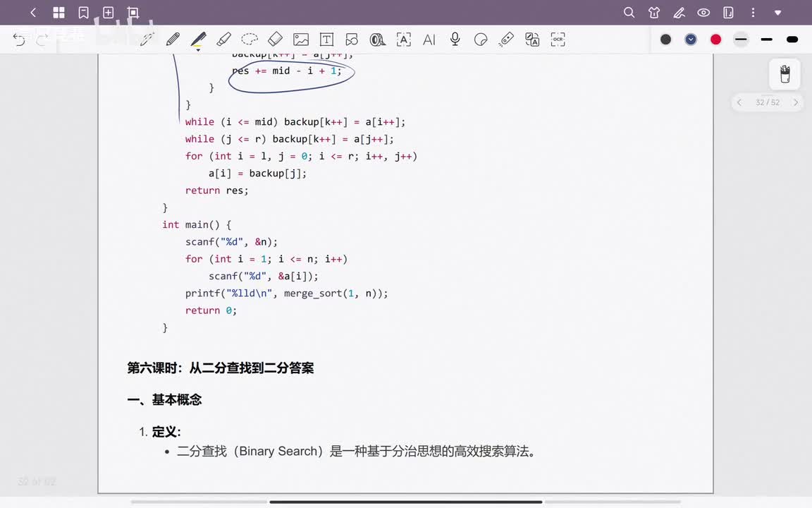Click the 'int main() {' code line
The width and height of the screenshot is (812, 508).
(x=197, y=225)
